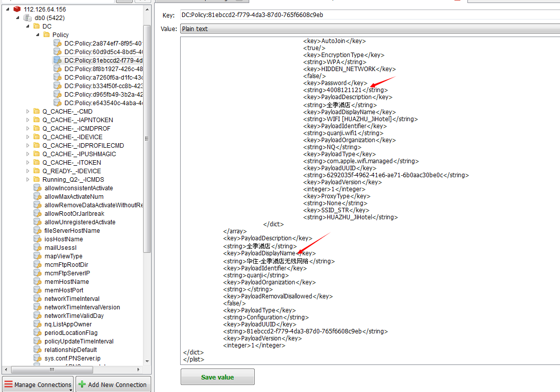Select relationshipDefault key

pos(71,350)
